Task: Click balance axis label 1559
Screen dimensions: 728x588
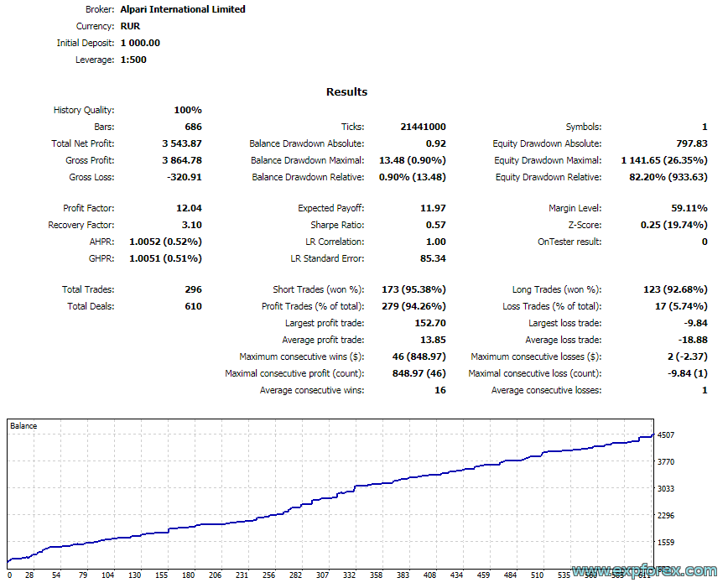Action: click(x=666, y=543)
